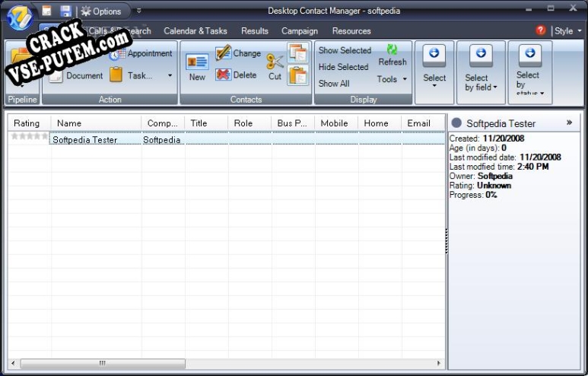Select the Softpedia company cell
The height and width of the screenshot is (376, 588).
163,139
